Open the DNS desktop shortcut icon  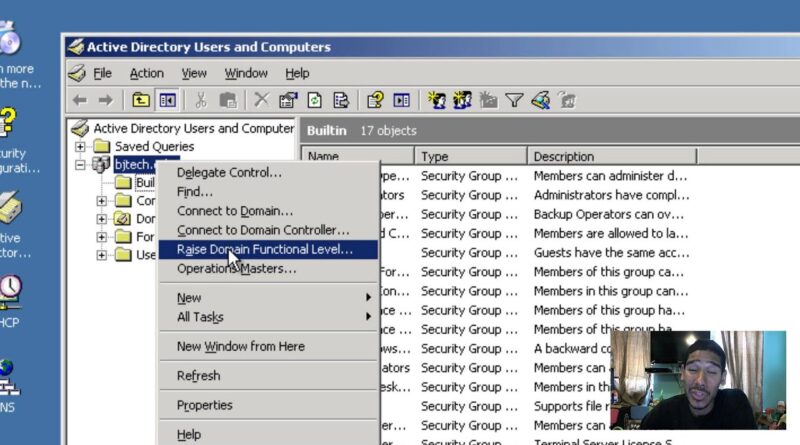9,379
